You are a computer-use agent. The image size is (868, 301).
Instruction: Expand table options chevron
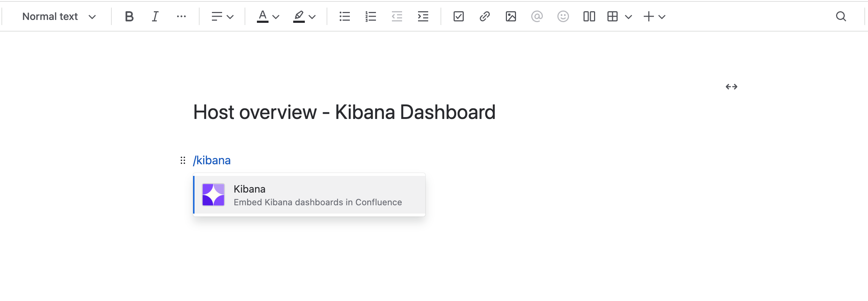coord(629,17)
